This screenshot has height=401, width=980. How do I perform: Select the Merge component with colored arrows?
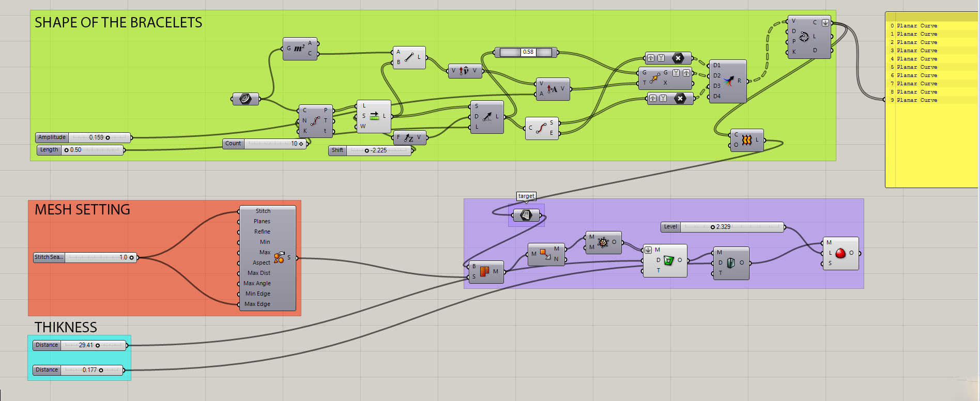(728, 81)
